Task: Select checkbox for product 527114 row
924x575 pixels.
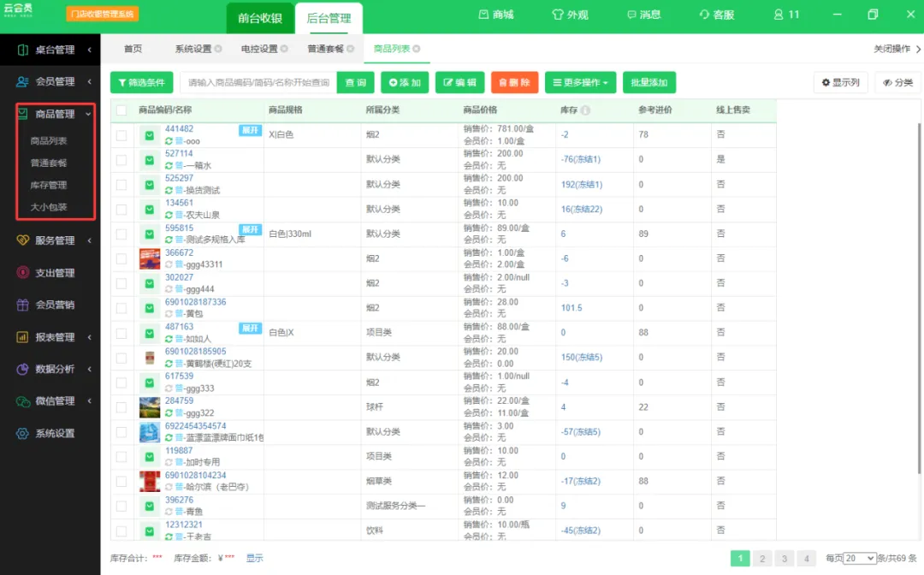Action: click(x=121, y=160)
